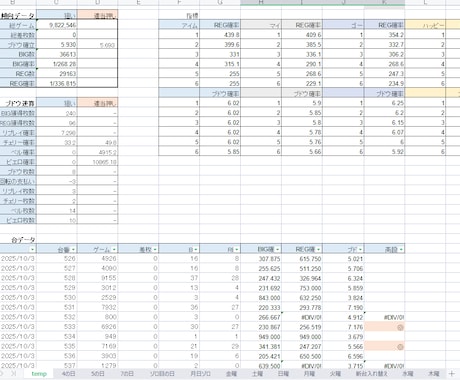This screenshot has width=460, height=380.
Task: Select the REG数 value 29163
Action: pos(57,74)
